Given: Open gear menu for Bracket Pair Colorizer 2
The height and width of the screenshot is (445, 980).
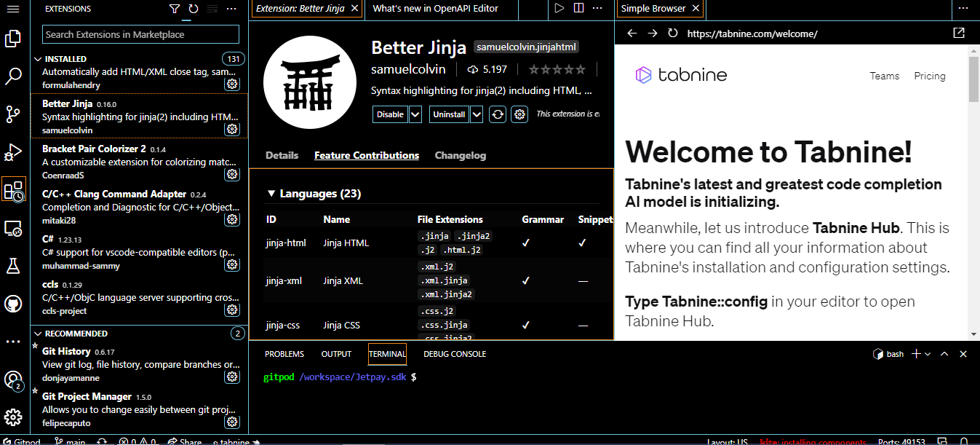Looking at the screenshot, I should [232, 174].
